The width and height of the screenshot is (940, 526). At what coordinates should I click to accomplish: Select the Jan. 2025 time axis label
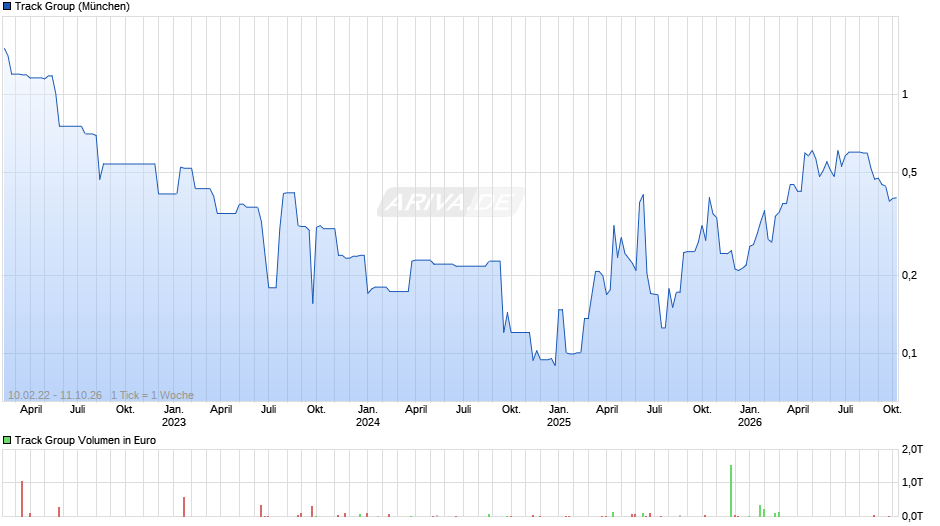[559, 416]
